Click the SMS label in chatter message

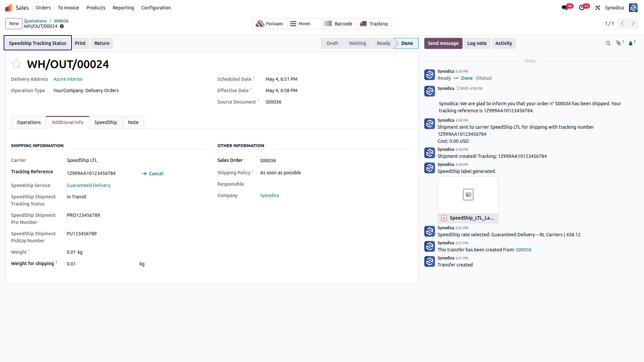coord(463,88)
